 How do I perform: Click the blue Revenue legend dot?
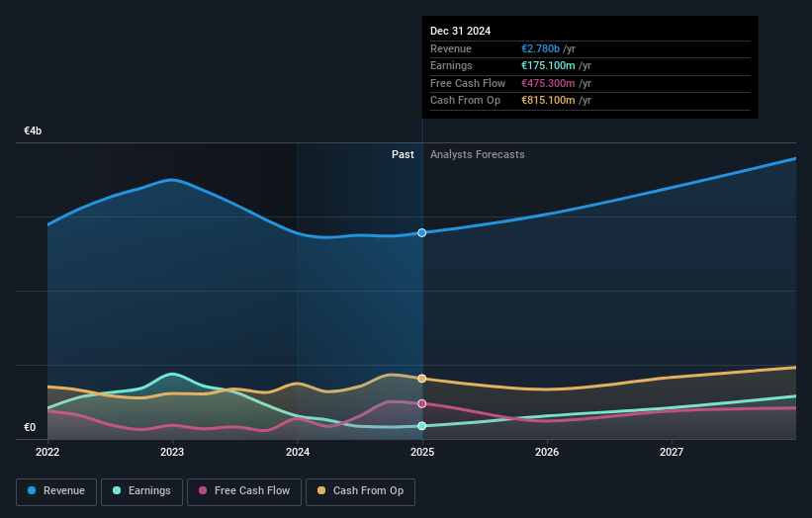[x=32, y=490]
